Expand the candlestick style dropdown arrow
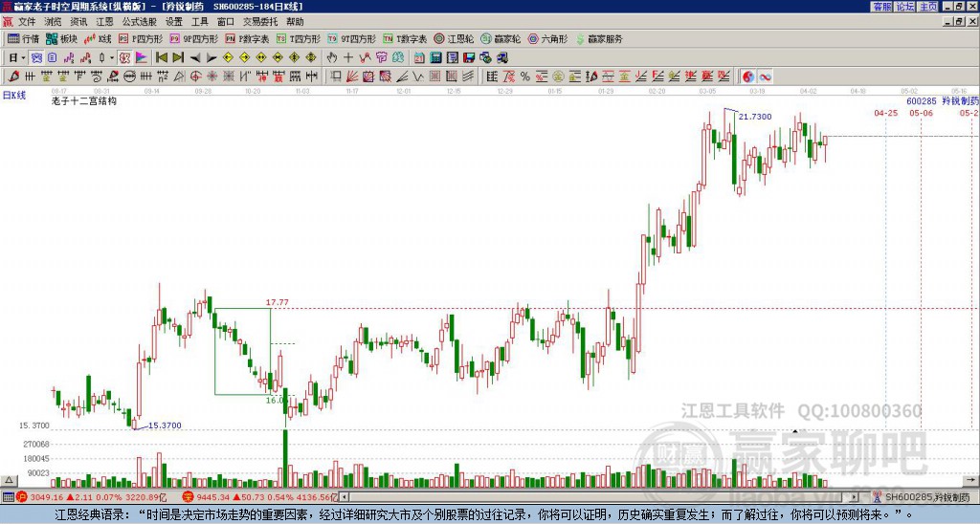980x524 pixels. point(112,58)
